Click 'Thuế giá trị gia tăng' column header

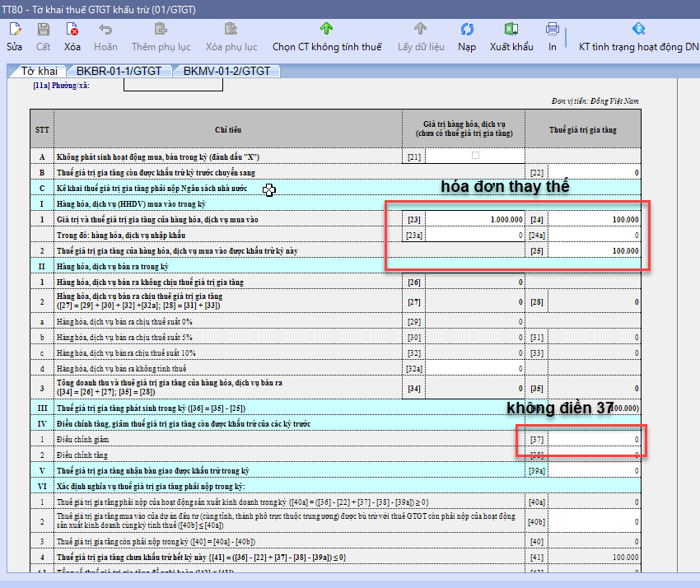582,129
